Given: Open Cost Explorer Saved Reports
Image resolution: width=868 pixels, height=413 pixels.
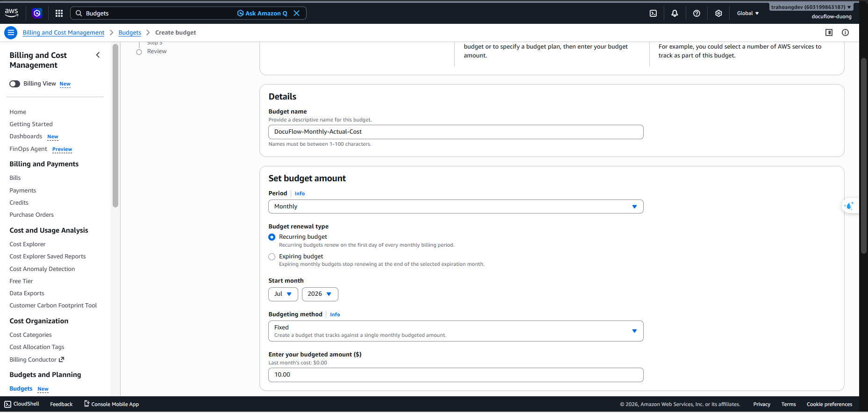Looking at the screenshot, I should point(48,256).
